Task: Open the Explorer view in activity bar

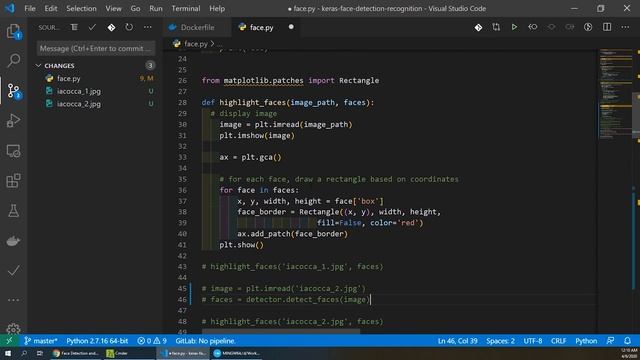Action: (x=13, y=31)
